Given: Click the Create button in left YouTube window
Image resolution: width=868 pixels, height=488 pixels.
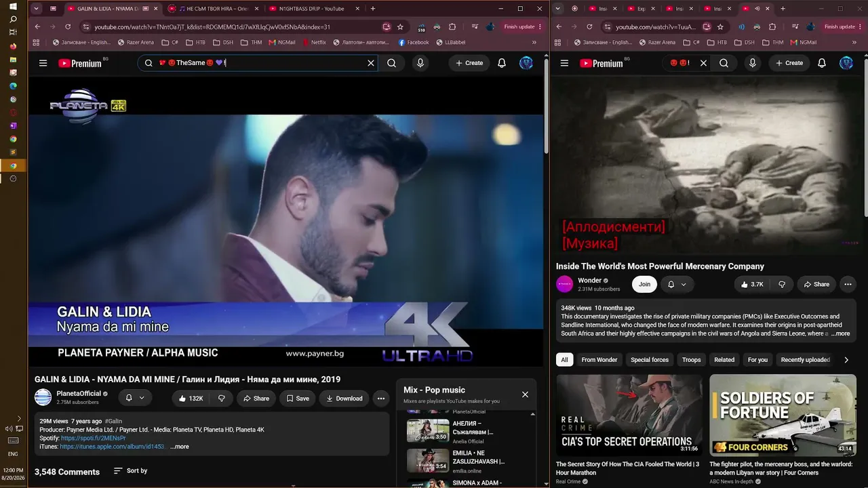Looking at the screenshot, I should (469, 63).
